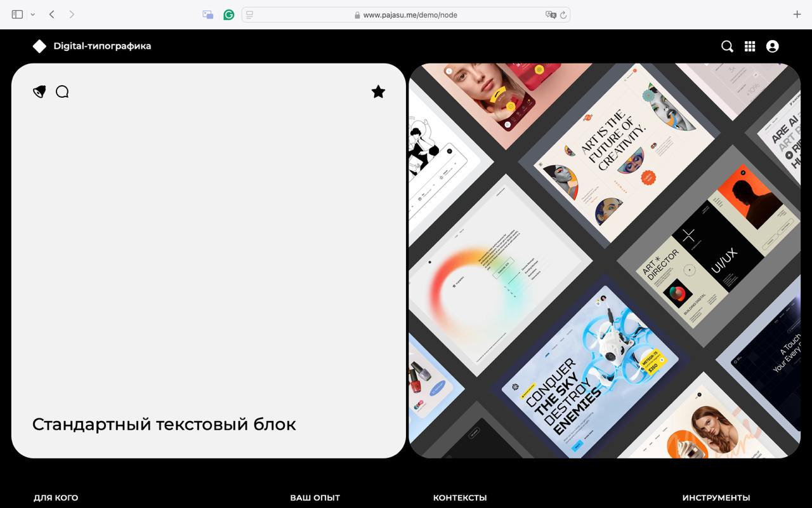Screen dimensions: 812x508
Task: Reload the current page
Action: click(x=563, y=15)
